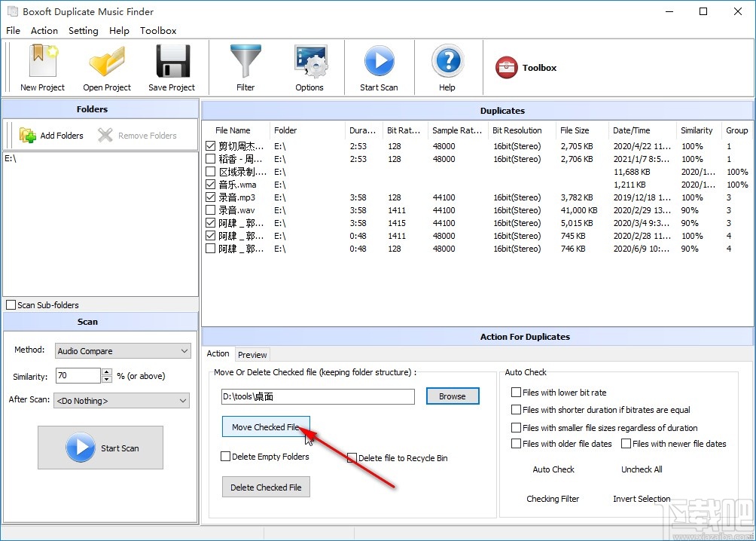Sort by the Group column header
The height and width of the screenshot is (541, 756).
(x=736, y=130)
